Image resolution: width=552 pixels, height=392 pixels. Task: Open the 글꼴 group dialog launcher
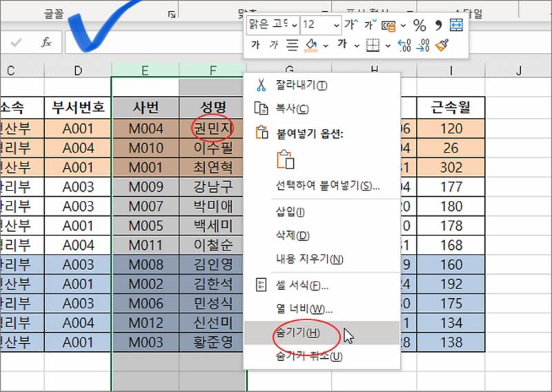coord(172,14)
